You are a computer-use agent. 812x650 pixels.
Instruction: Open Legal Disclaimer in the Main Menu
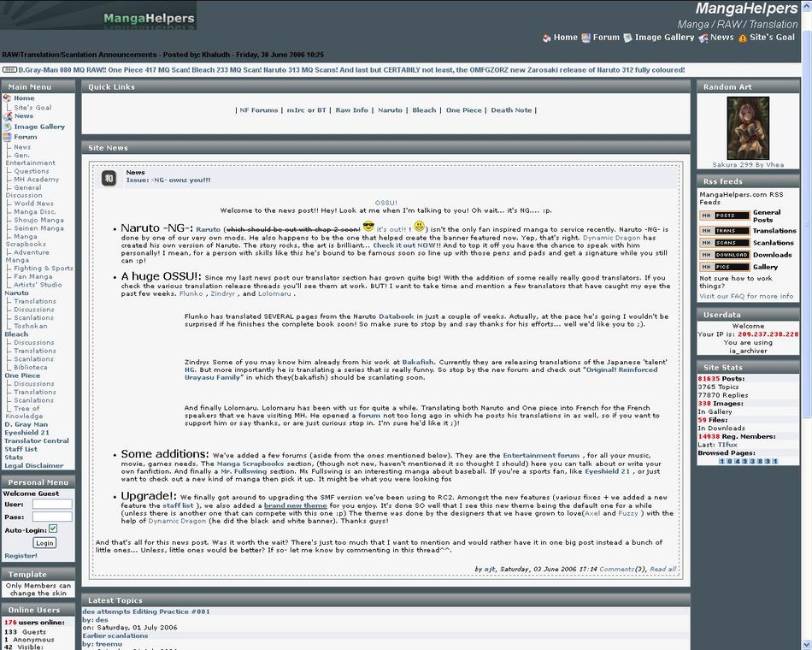click(x=33, y=466)
